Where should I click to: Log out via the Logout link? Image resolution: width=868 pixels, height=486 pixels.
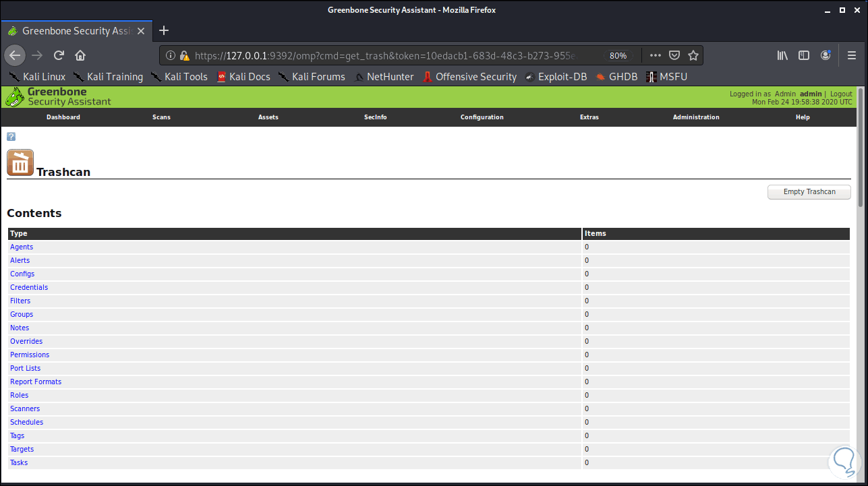pyautogui.click(x=841, y=94)
